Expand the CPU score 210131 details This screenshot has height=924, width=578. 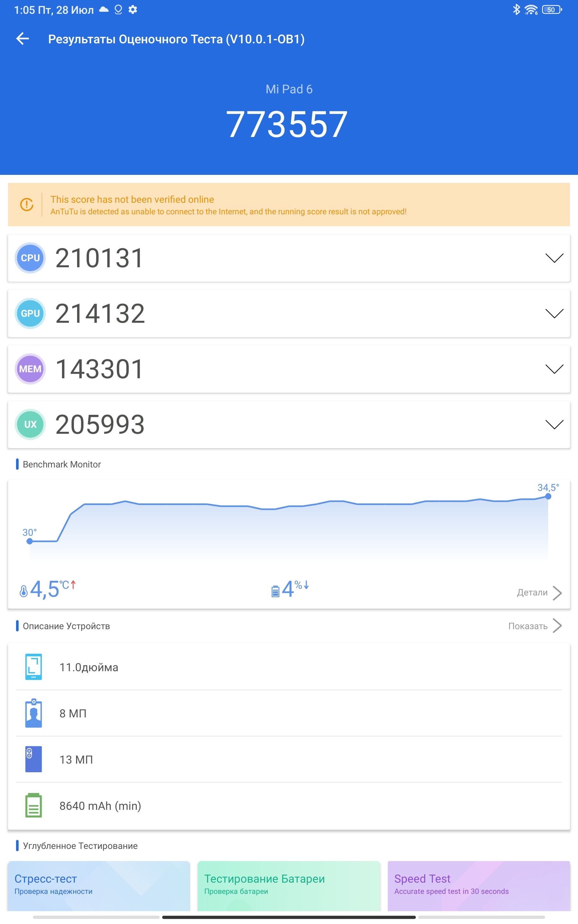point(554,258)
